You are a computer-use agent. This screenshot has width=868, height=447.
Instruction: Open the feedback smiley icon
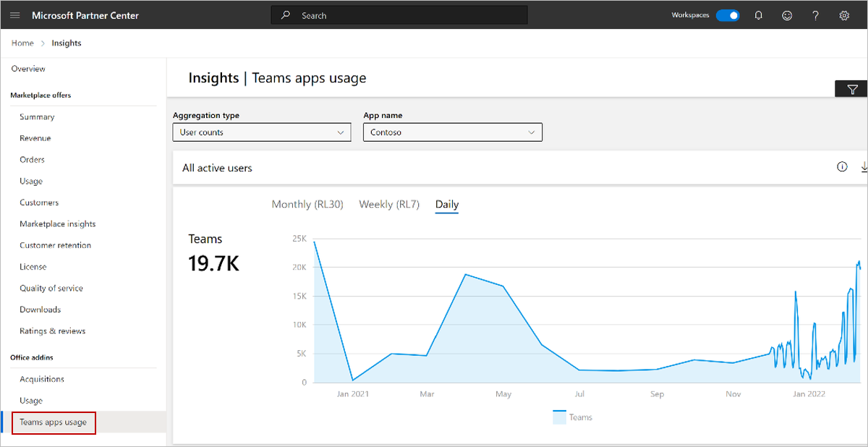tap(787, 15)
